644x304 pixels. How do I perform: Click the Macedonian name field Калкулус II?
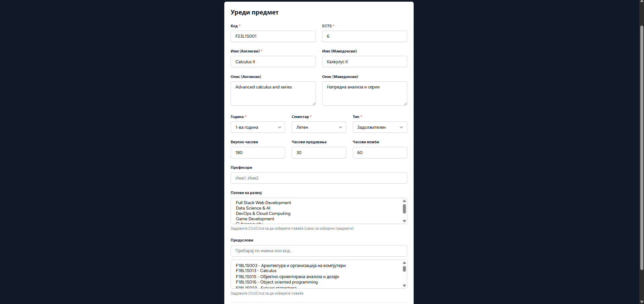click(x=364, y=62)
